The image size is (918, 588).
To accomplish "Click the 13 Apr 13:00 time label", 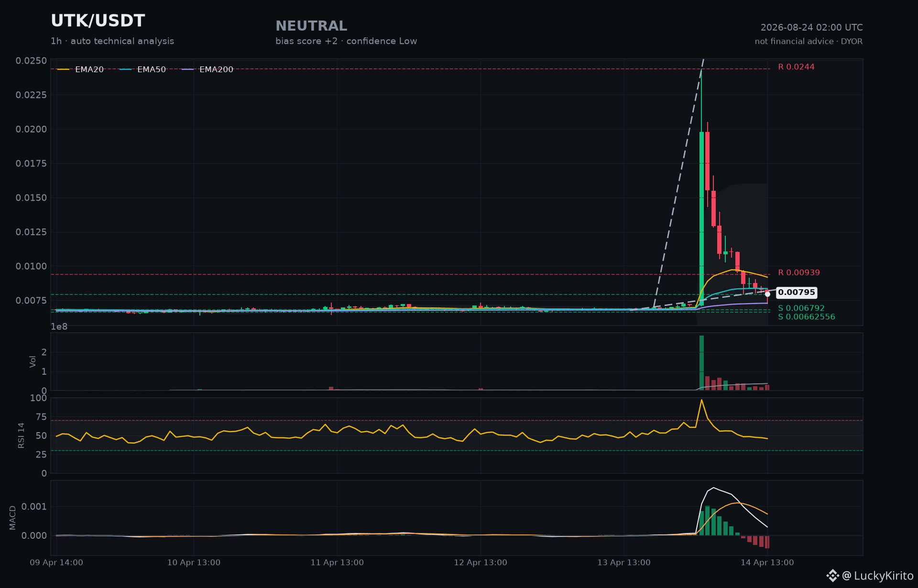I will 624,563.
